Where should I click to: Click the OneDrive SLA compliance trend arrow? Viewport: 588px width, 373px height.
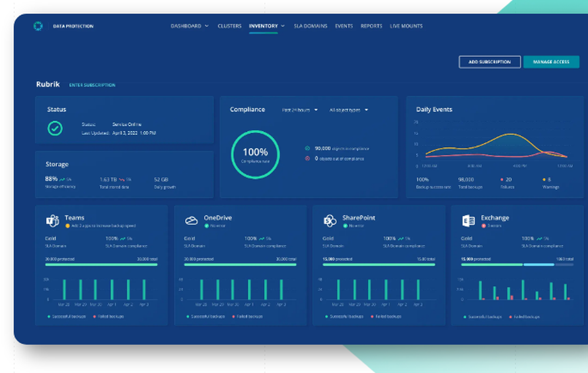point(262,238)
